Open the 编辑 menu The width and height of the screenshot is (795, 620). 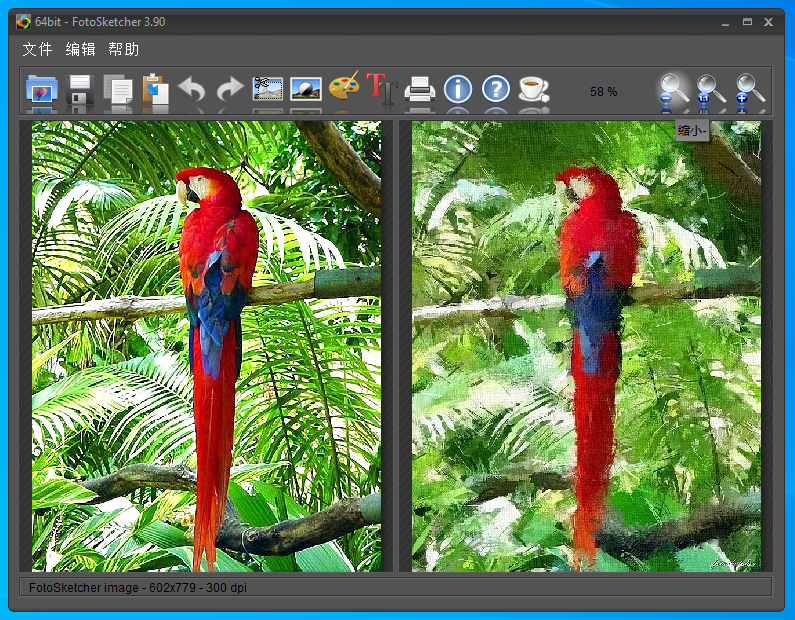(x=81, y=49)
